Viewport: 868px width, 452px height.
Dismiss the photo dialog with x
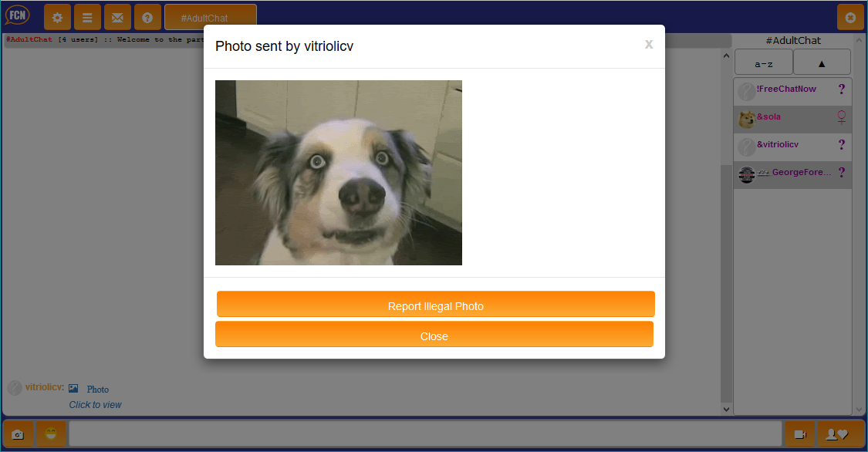pos(649,45)
